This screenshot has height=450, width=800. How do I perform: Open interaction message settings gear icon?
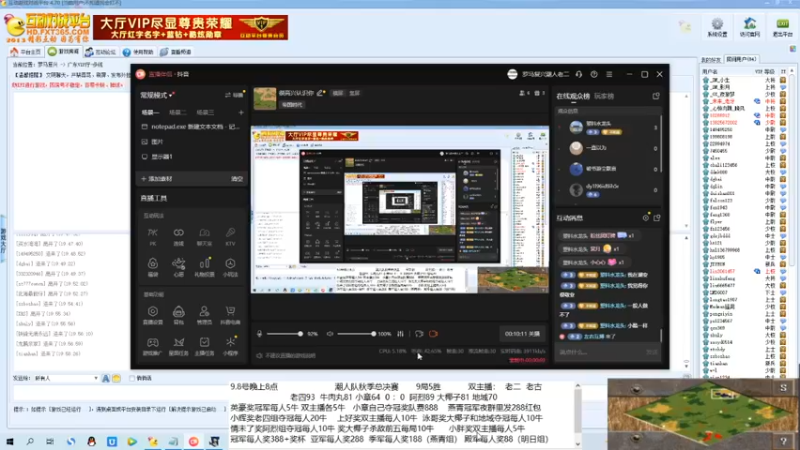pos(645,218)
